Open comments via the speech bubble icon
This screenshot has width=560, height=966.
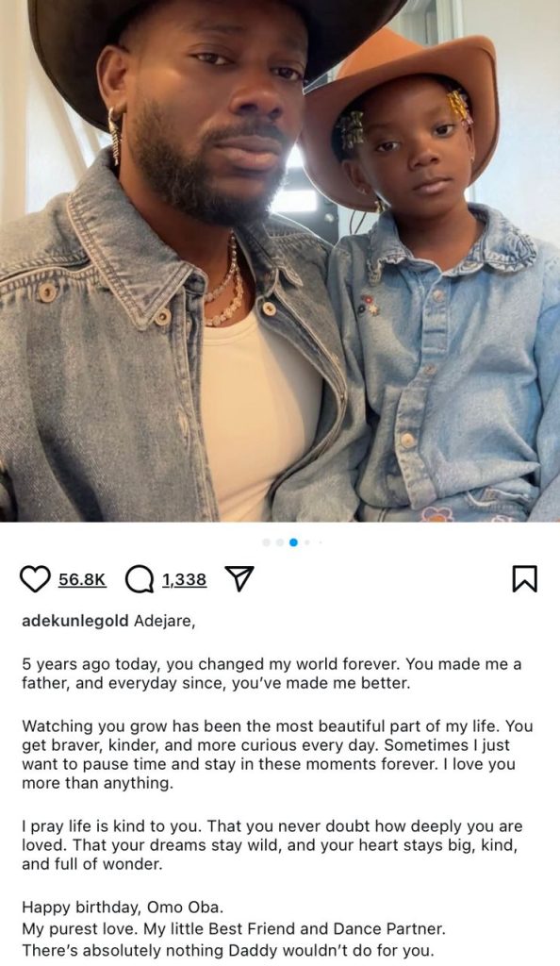click(x=140, y=579)
